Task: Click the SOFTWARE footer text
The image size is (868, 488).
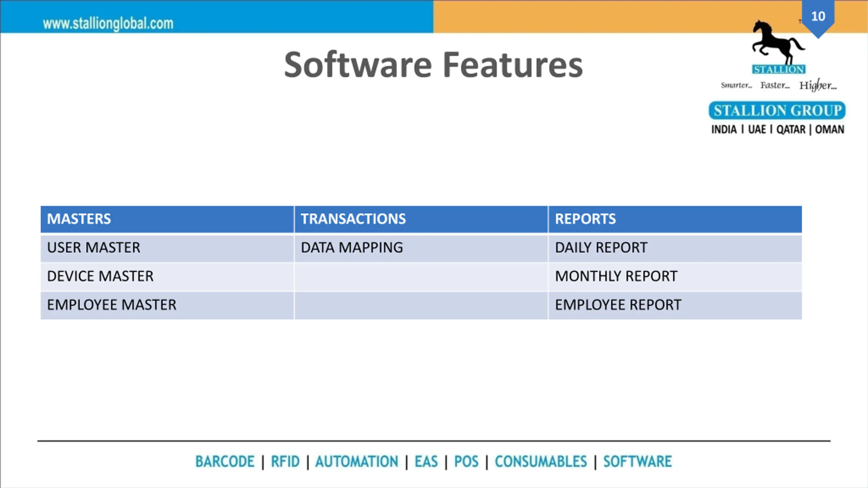Action: coord(637,462)
